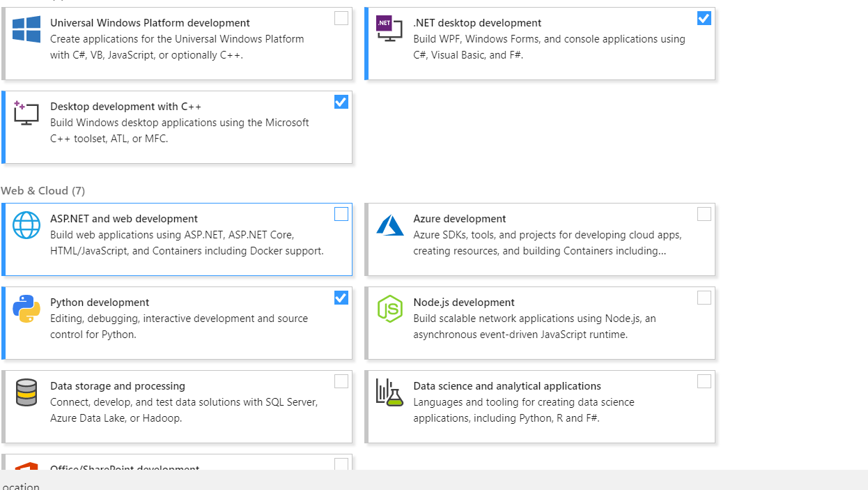
Task: Uncheck Desktop development with C++ checkbox
Action: (x=341, y=102)
